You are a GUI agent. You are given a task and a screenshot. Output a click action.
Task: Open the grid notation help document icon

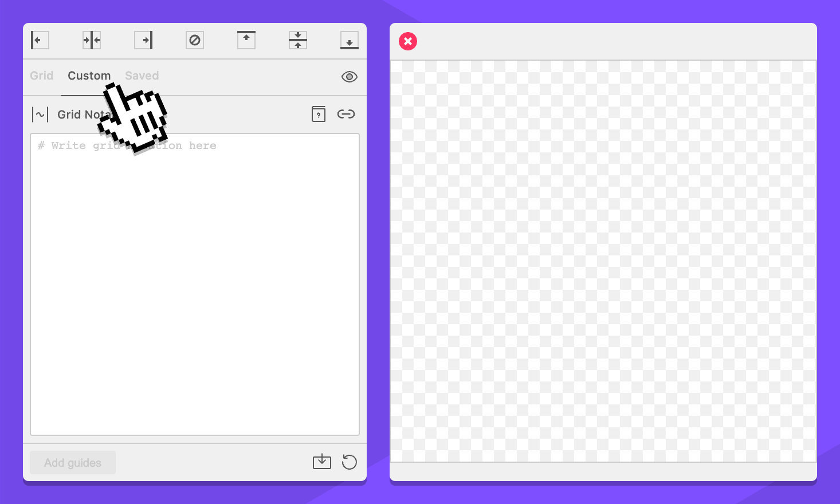click(x=319, y=114)
